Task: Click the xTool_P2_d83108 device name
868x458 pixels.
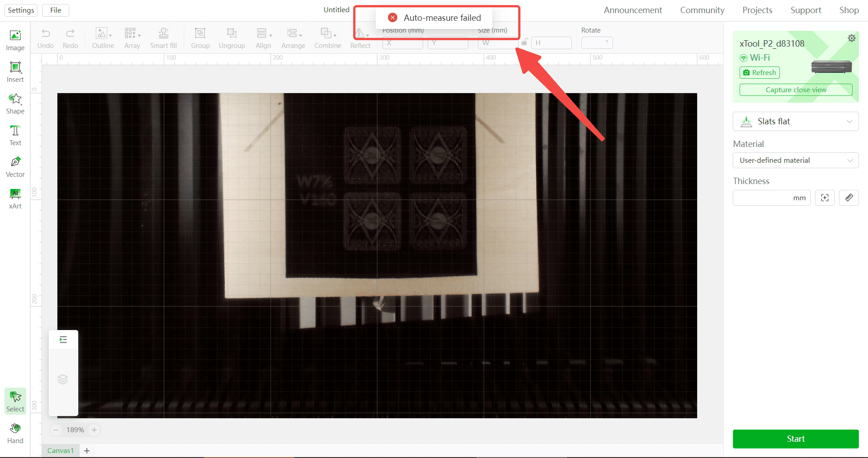Action: click(x=772, y=44)
